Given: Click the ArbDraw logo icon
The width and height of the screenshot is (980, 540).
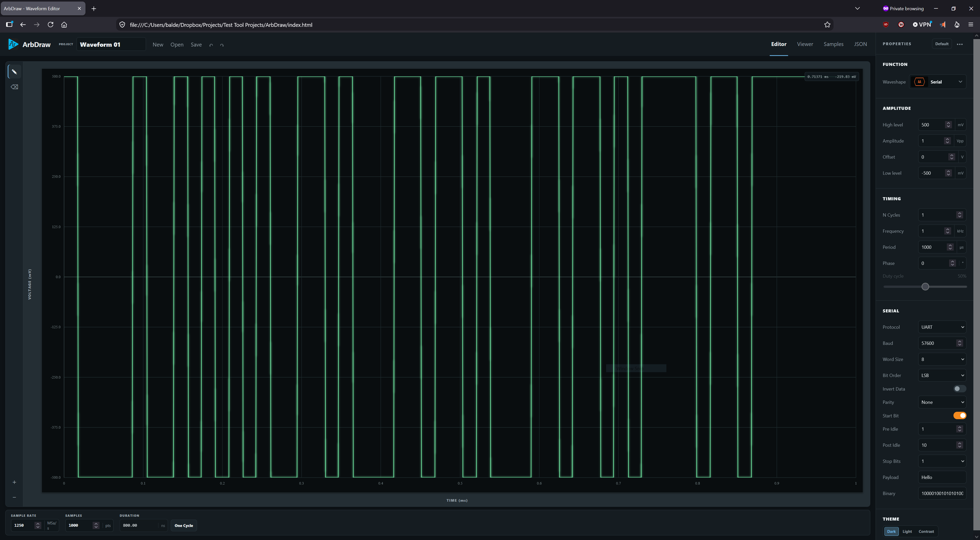Looking at the screenshot, I should coord(13,44).
